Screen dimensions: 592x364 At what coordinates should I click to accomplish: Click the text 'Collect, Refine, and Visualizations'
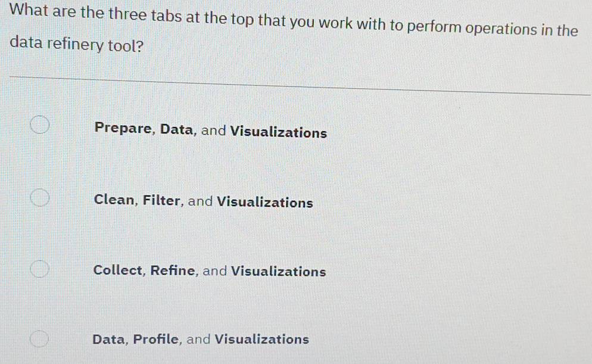click(x=209, y=270)
